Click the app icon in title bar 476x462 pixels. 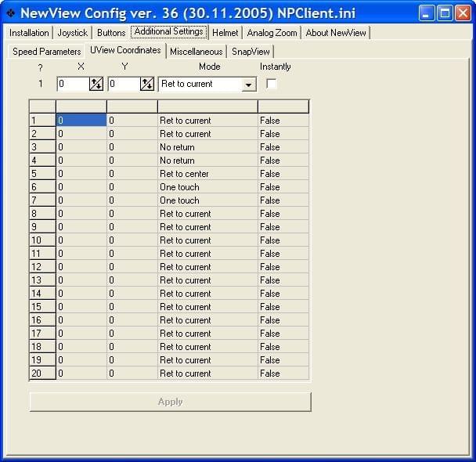[10, 13]
